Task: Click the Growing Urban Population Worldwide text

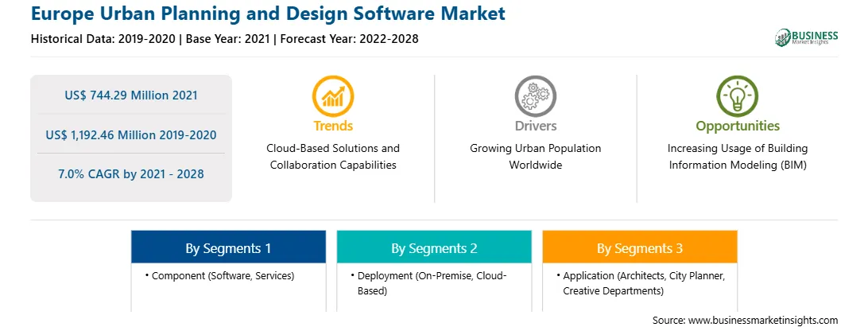Action: click(535, 157)
